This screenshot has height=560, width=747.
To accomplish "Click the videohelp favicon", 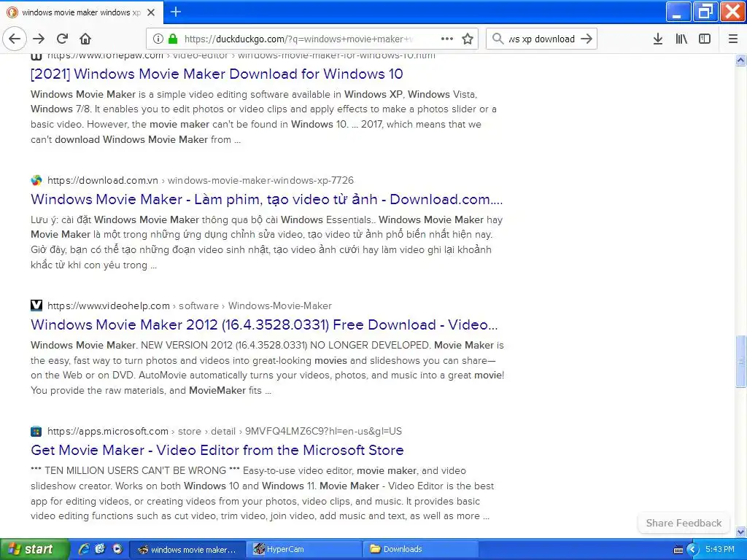I will [36, 306].
